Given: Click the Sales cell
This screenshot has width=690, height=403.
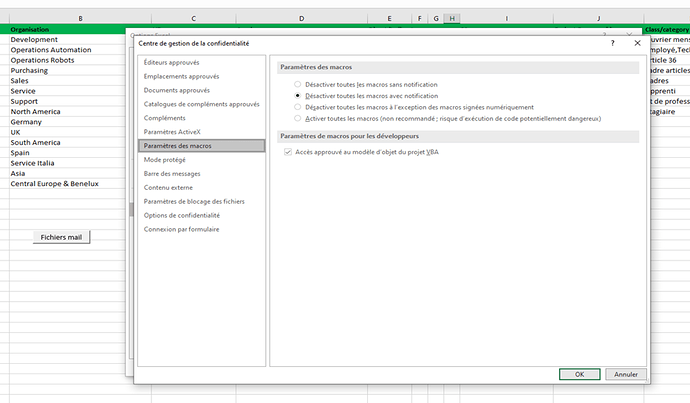Looking at the screenshot, I should point(67,81).
